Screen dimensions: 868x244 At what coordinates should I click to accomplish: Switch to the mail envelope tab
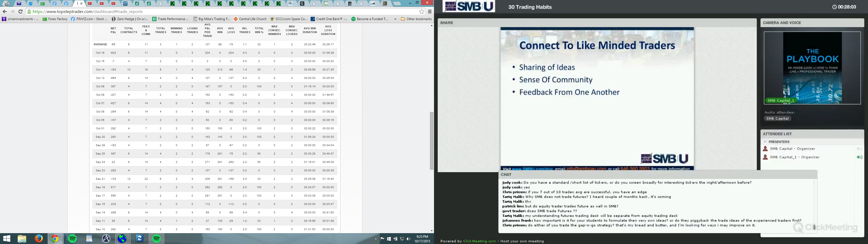(x=19, y=4)
